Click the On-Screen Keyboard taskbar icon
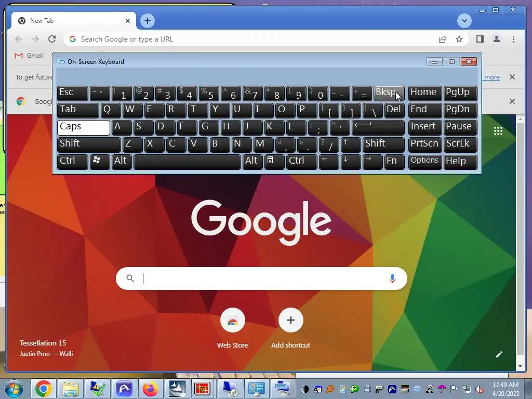This screenshot has height=399, width=532. pos(283,389)
